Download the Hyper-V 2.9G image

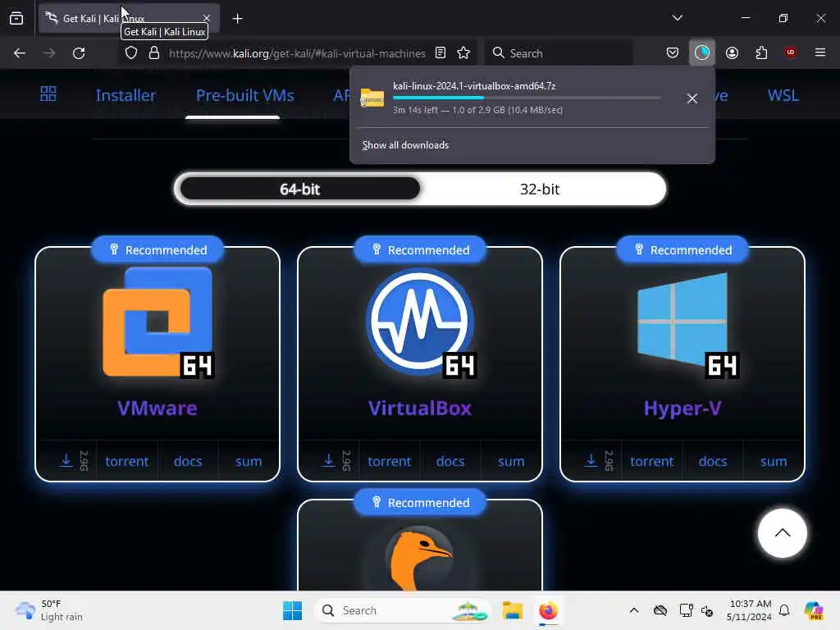(591, 461)
